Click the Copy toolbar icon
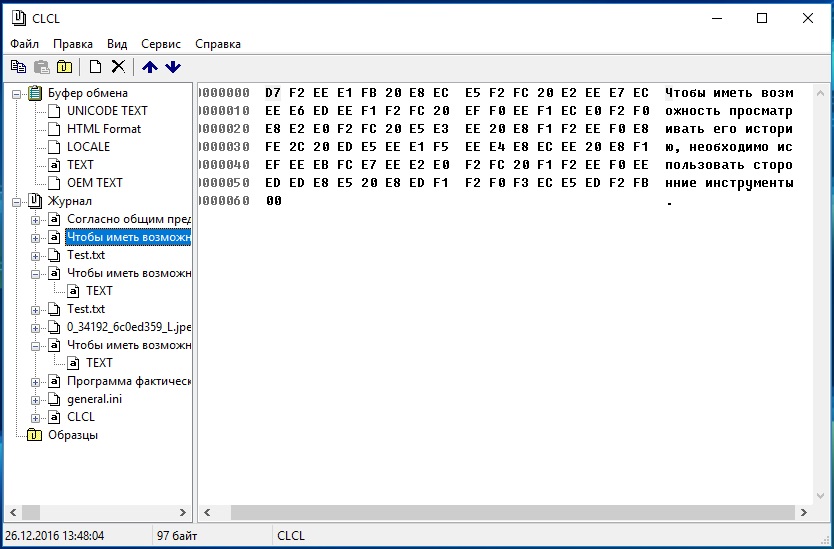Viewport: 834px width, 549px height. [18, 67]
